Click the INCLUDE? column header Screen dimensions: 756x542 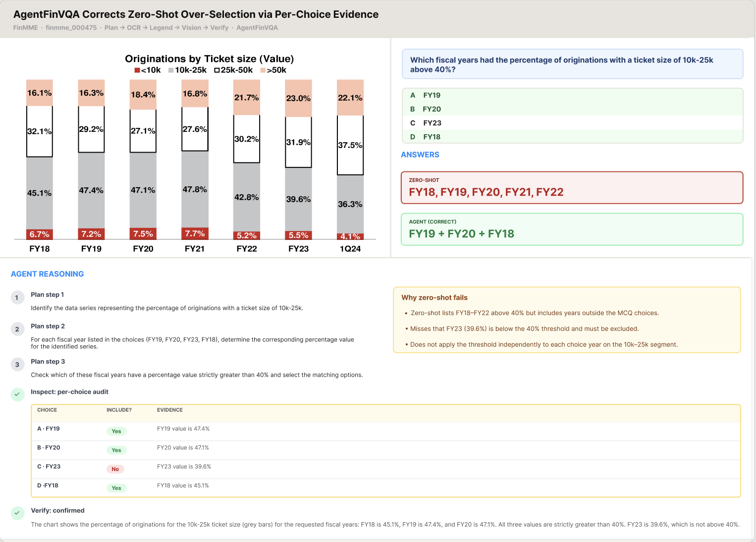[x=119, y=410]
